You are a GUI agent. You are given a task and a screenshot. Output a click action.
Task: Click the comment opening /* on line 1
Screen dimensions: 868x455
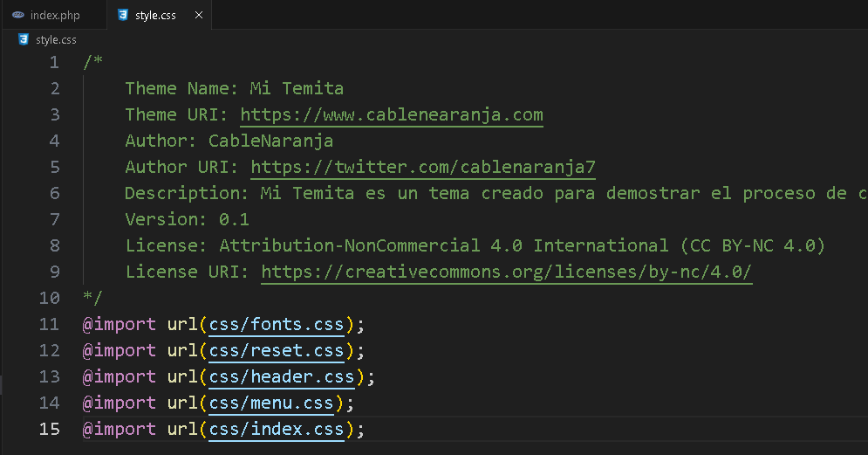[92, 61]
